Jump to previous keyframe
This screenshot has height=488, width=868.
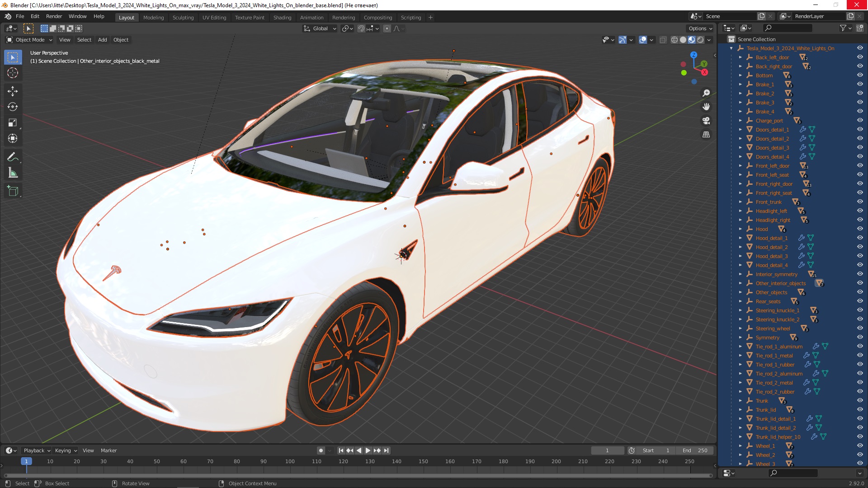pos(350,450)
